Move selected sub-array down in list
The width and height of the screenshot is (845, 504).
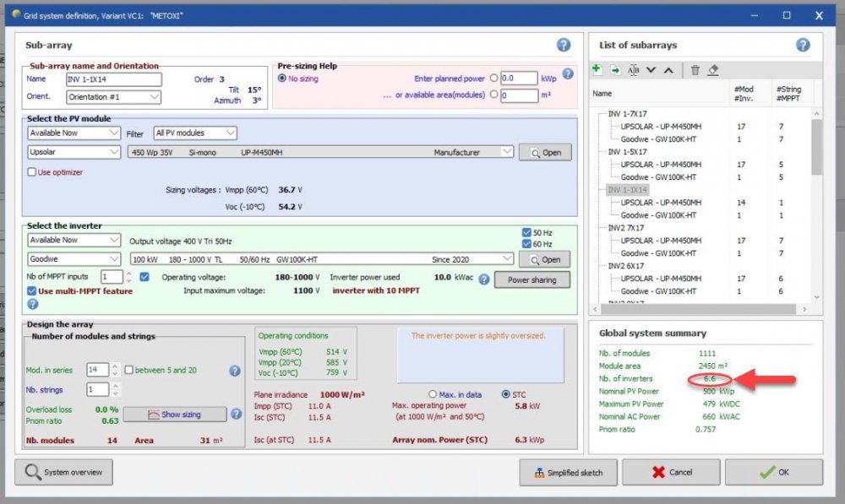tap(651, 70)
